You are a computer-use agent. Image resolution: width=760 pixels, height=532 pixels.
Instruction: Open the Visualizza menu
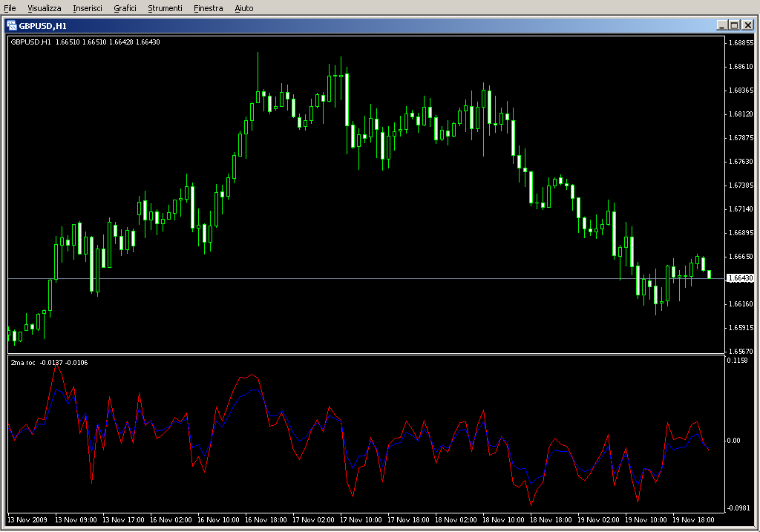44,8
